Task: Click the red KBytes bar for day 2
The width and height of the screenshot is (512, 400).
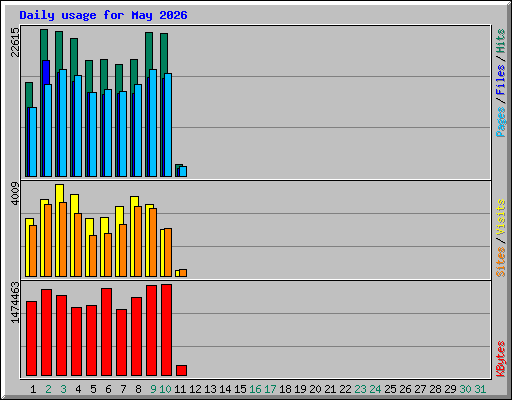Action: pos(46,332)
